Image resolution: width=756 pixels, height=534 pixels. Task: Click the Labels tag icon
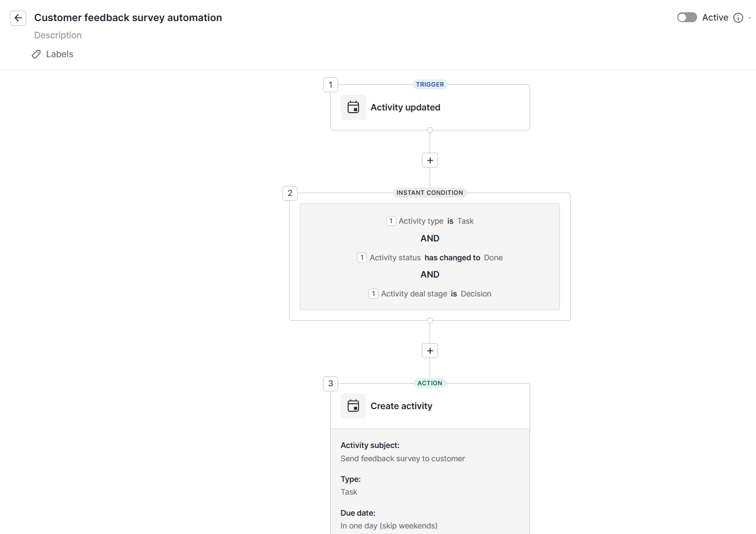point(36,54)
